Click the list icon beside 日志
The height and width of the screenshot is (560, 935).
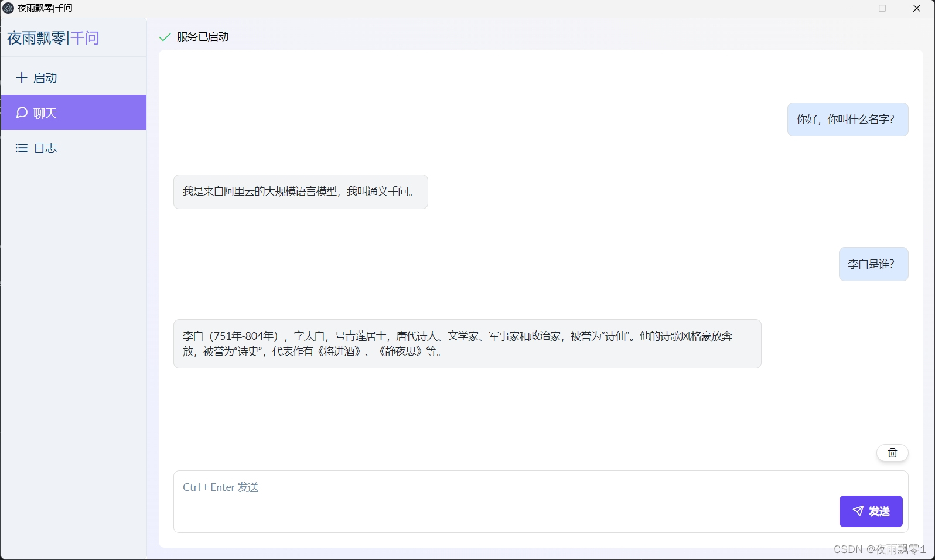pyautogui.click(x=22, y=148)
